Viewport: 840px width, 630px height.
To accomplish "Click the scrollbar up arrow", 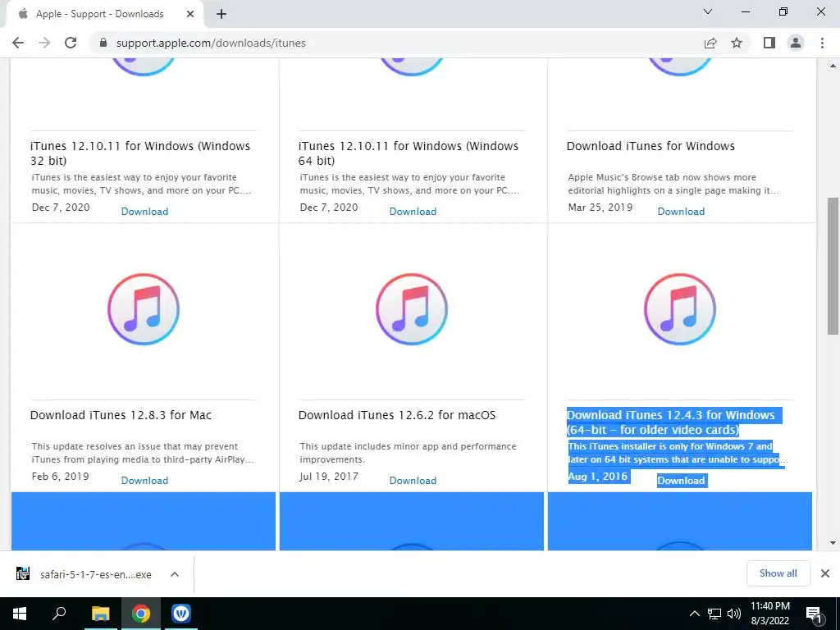I will 833,66.
